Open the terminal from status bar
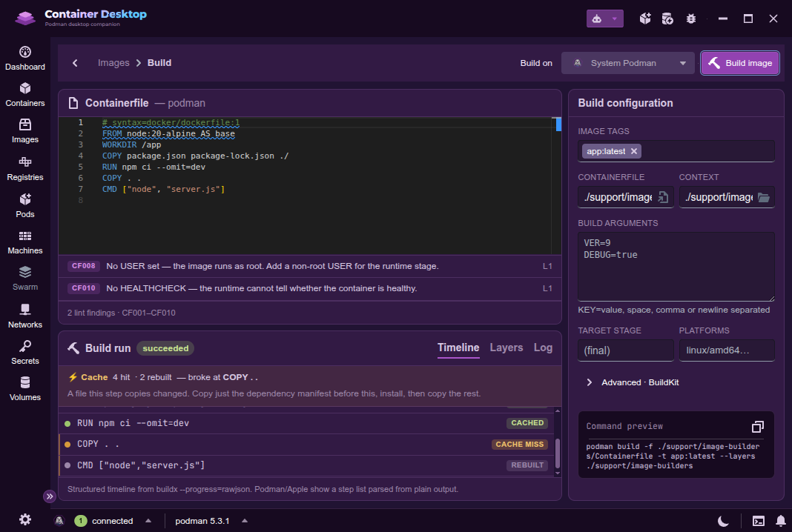 758,521
